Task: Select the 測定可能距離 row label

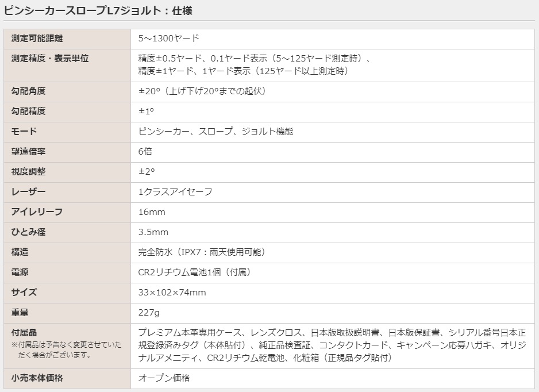Action: (37, 38)
